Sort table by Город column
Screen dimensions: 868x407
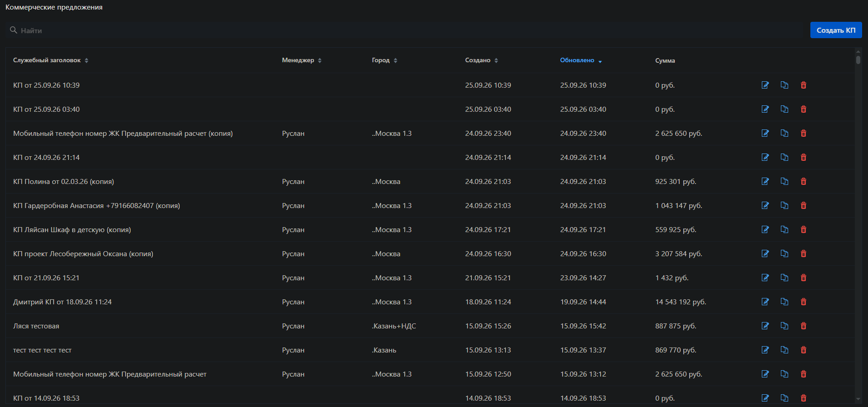coord(384,60)
